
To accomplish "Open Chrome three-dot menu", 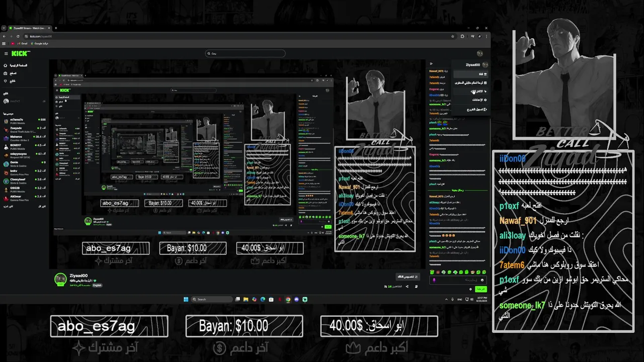I will pyautogui.click(x=487, y=36).
